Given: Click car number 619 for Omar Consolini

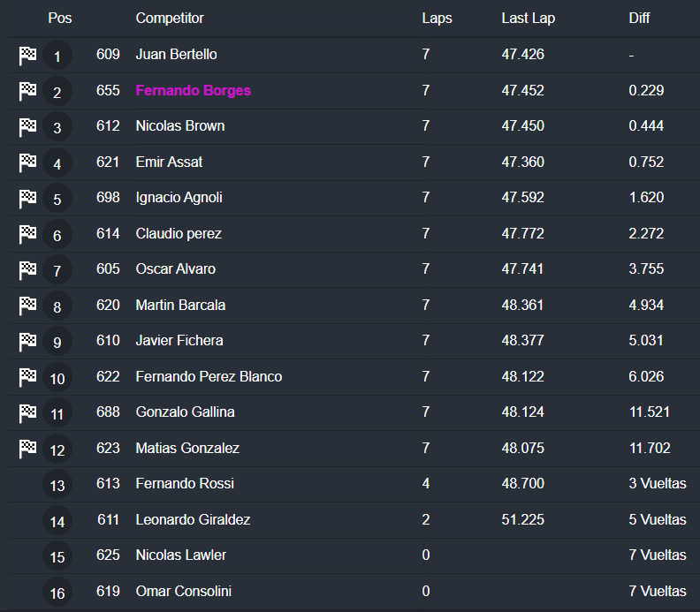Looking at the screenshot, I should coord(108,591).
